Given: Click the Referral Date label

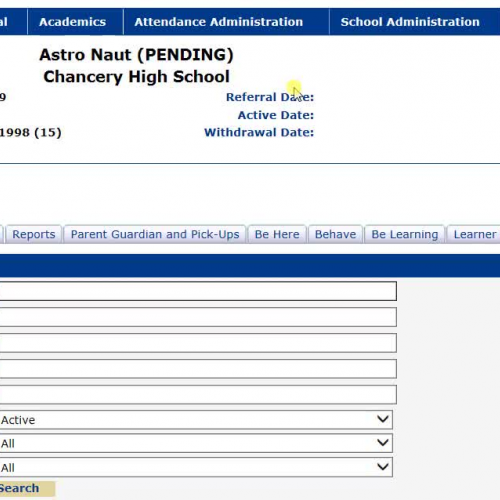Looking at the screenshot, I should 270,97.
